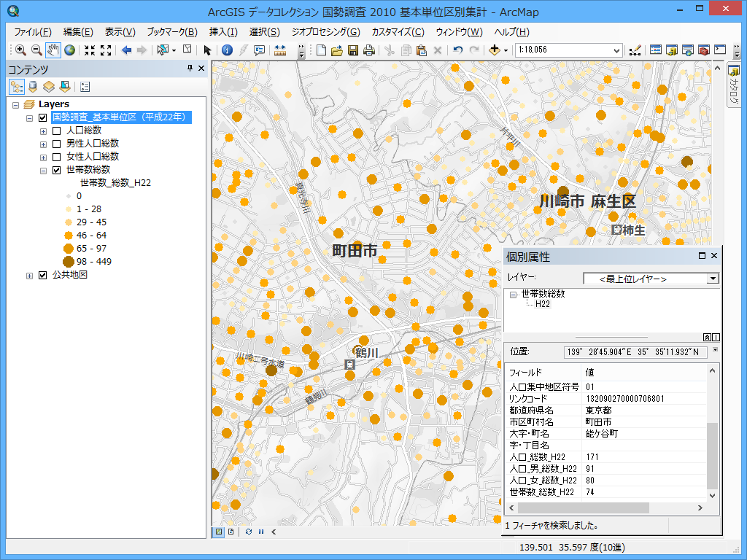Switch to List By Source view
The height and width of the screenshot is (560, 747).
tap(33, 87)
